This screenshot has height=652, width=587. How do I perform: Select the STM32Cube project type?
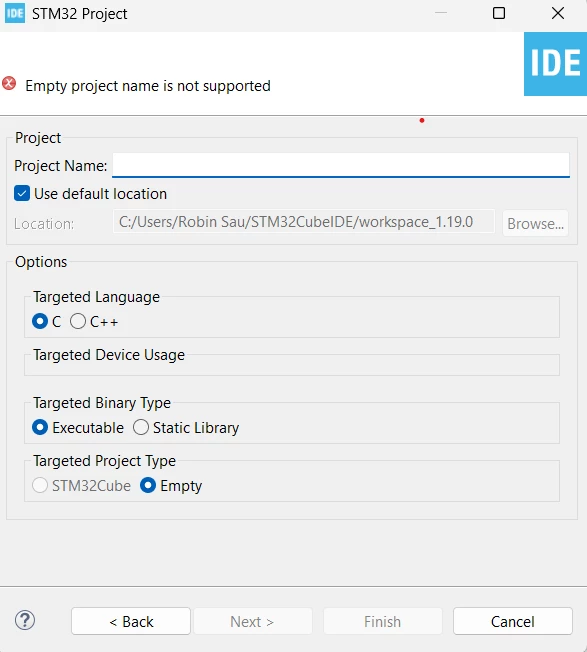coord(40,485)
